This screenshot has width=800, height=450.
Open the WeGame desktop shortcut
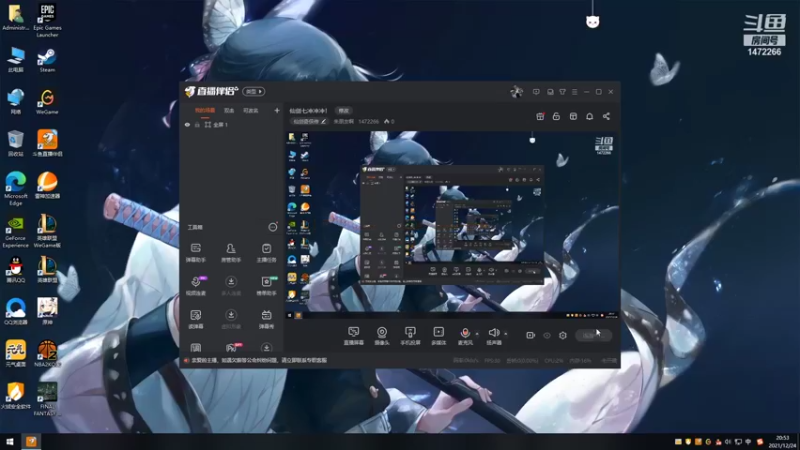(x=47, y=102)
